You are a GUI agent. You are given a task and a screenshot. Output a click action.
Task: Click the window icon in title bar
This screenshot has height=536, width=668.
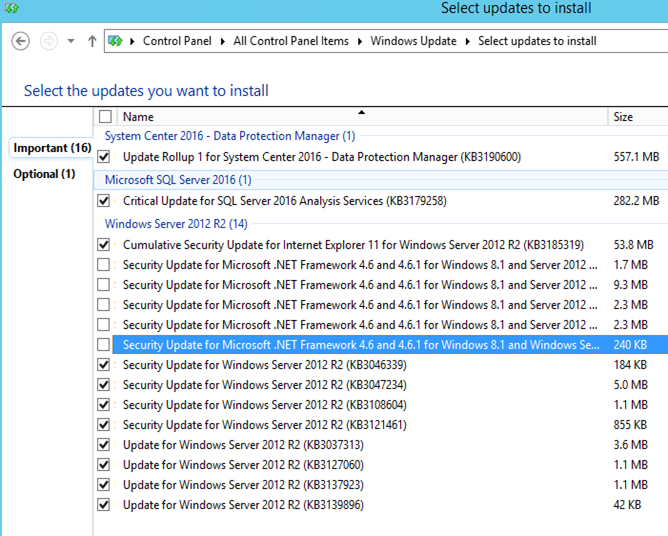12,8
